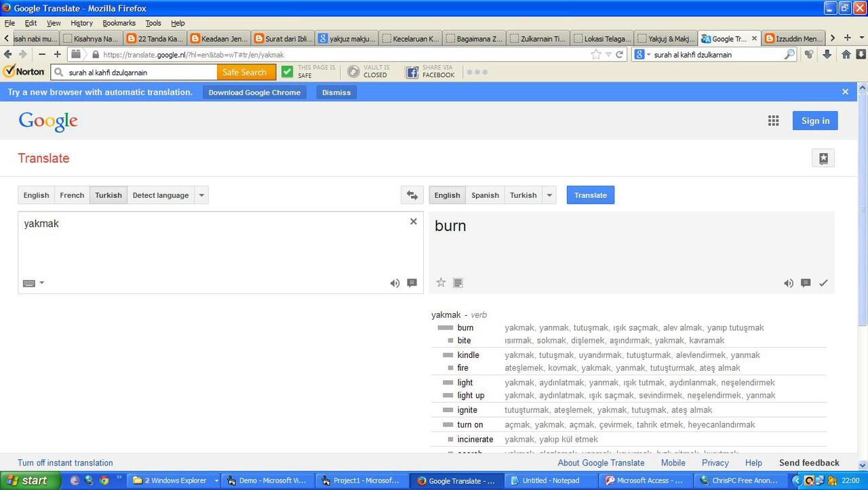Open the Windows start menu

click(32, 481)
